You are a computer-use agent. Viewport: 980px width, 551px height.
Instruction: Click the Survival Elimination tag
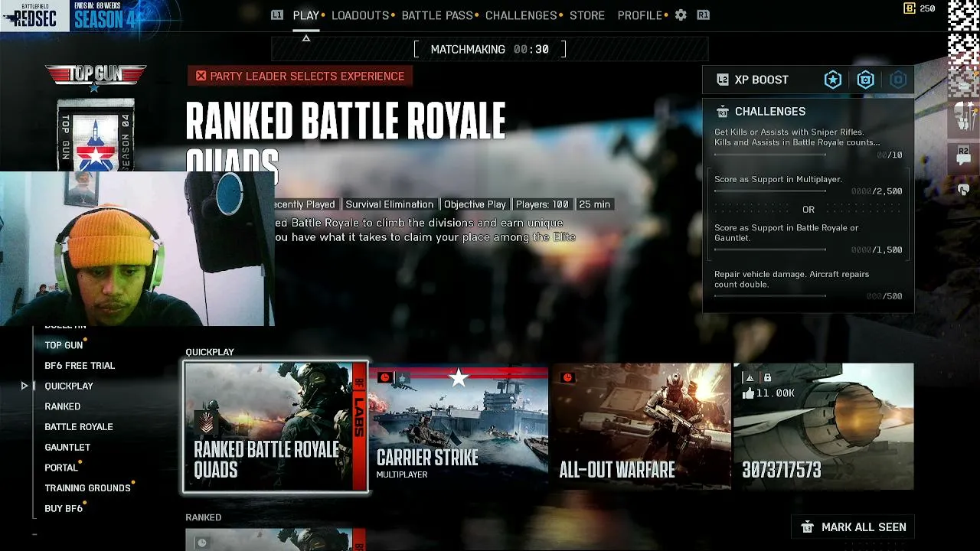(x=389, y=204)
